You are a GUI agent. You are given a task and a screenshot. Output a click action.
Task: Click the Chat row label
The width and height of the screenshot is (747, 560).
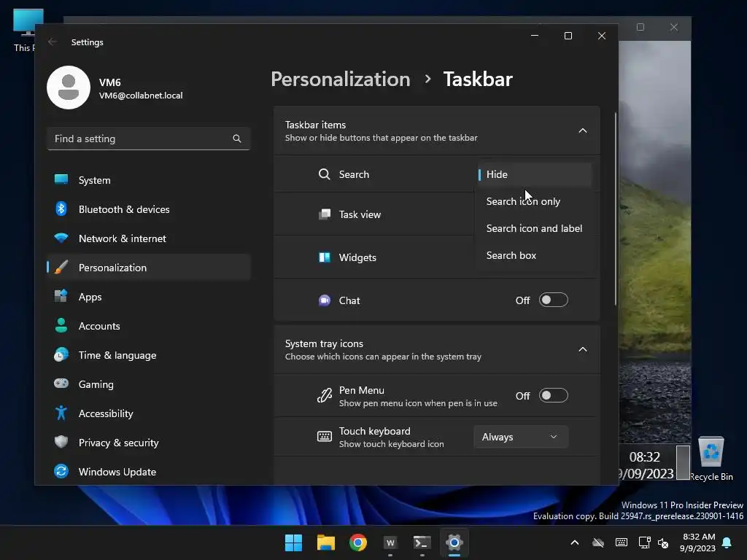[x=349, y=300]
